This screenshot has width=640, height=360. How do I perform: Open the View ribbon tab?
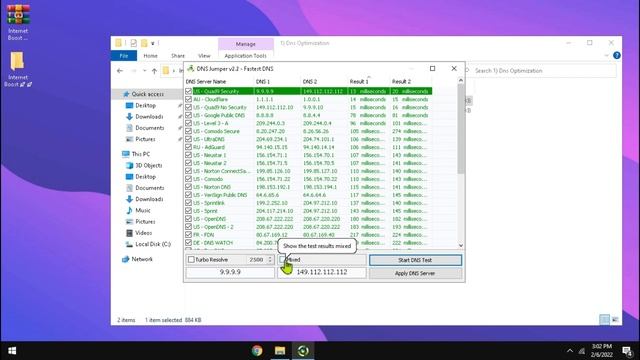(x=204, y=56)
